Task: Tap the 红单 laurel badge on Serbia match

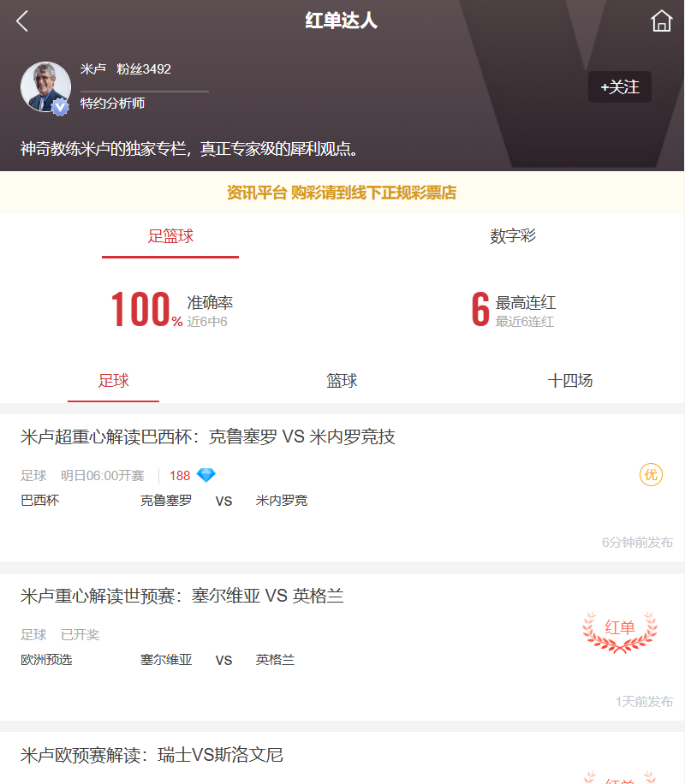Action: click(620, 630)
